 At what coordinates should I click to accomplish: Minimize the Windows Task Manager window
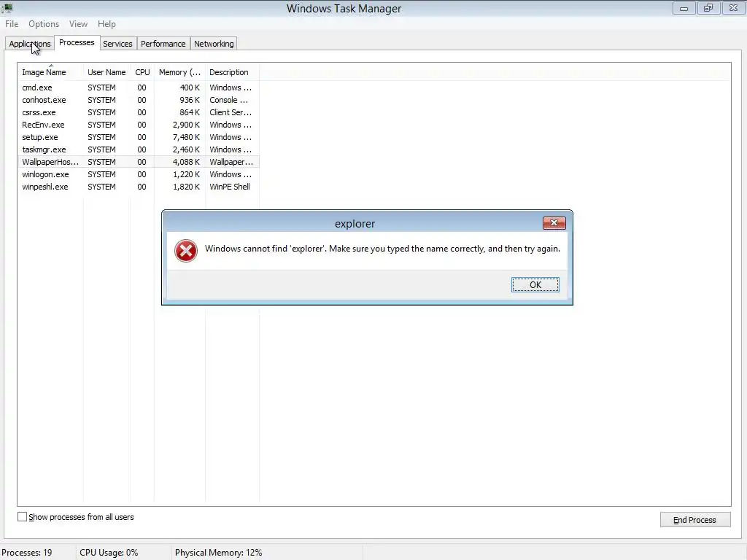coord(684,8)
